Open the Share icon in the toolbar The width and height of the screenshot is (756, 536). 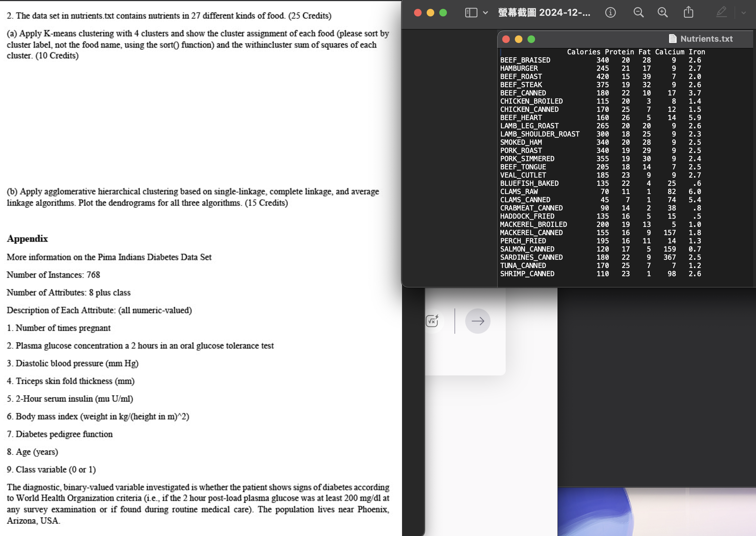(x=688, y=13)
